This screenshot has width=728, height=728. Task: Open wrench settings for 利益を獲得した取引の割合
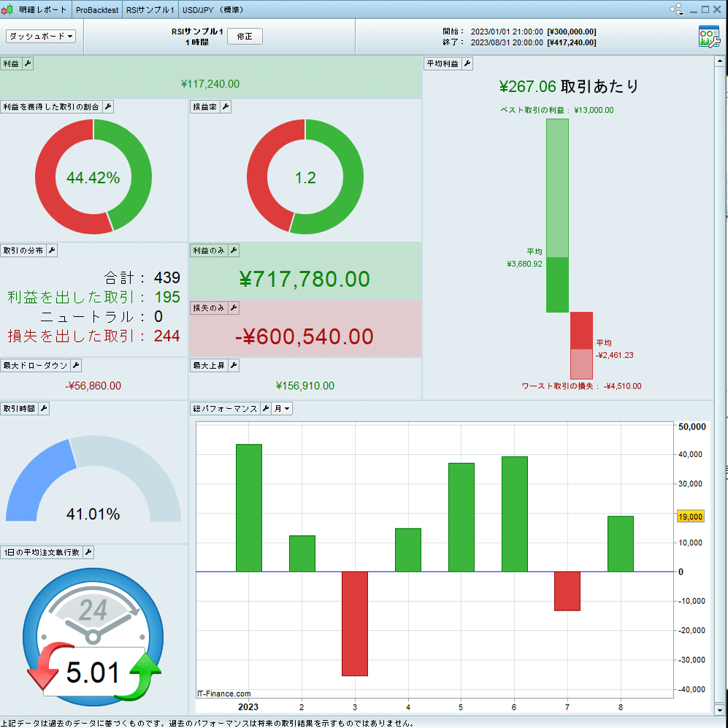click(x=108, y=107)
